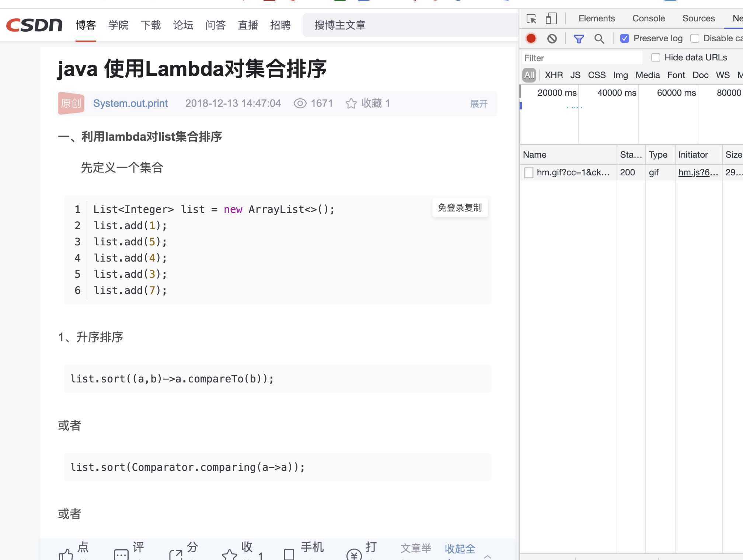Collapse full article via 收起全文
Viewport: 743px width, 560px height.
(459, 549)
